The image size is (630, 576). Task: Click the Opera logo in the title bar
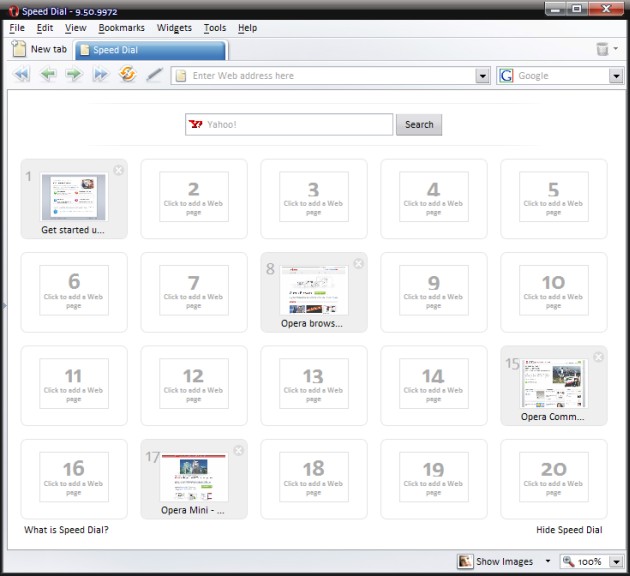[14, 11]
